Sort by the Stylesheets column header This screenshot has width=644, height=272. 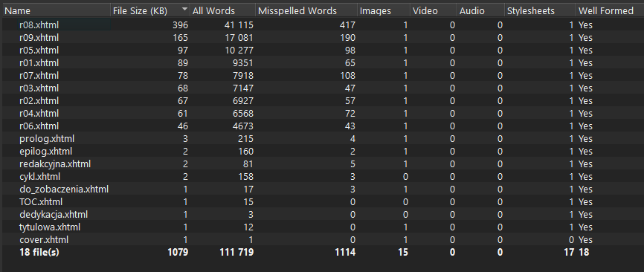click(540, 11)
